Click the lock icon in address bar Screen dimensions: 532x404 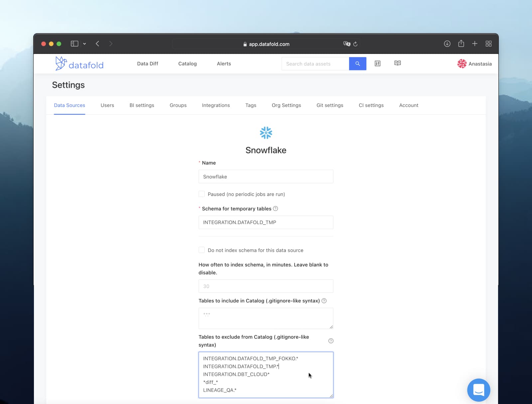point(245,44)
